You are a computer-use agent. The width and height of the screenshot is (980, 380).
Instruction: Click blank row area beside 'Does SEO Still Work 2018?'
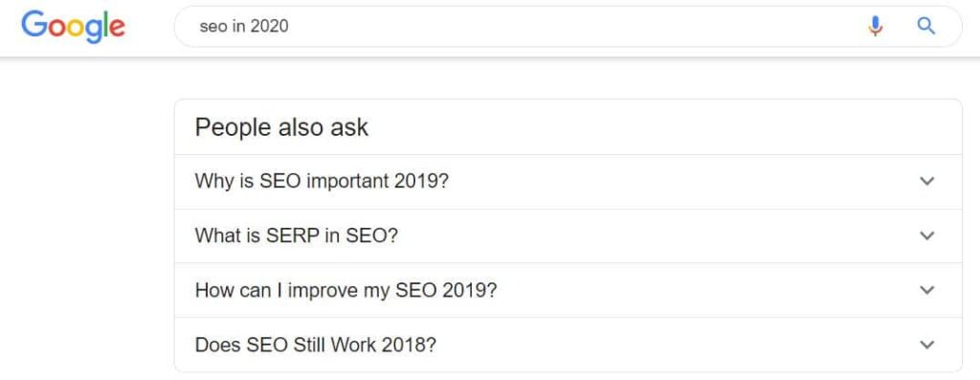pos(675,345)
